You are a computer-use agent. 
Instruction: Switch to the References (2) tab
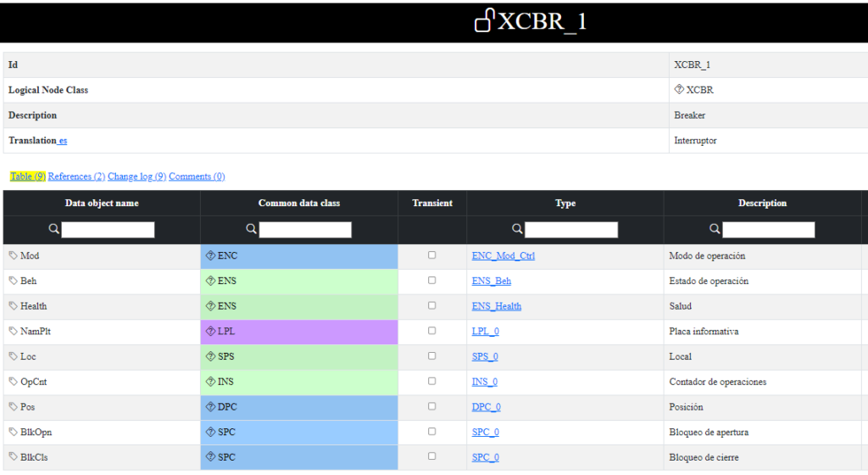(x=76, y=176)
